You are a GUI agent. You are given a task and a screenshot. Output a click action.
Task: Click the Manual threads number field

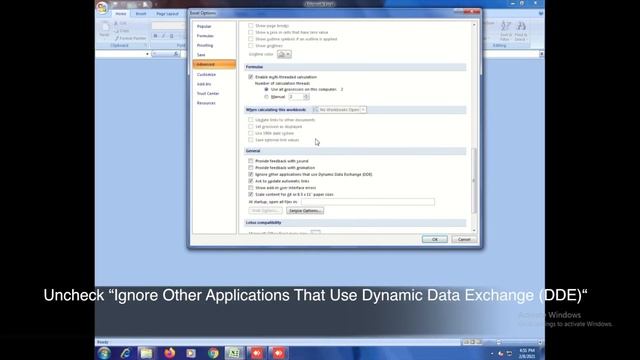tap(296, 97)
